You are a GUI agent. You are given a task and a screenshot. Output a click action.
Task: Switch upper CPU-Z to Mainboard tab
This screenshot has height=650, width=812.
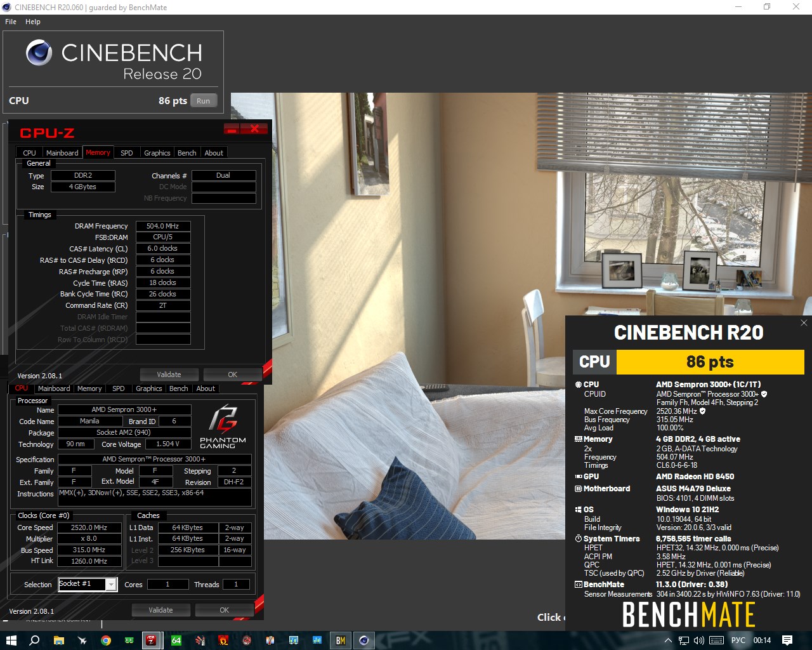(x=62, y=153)
